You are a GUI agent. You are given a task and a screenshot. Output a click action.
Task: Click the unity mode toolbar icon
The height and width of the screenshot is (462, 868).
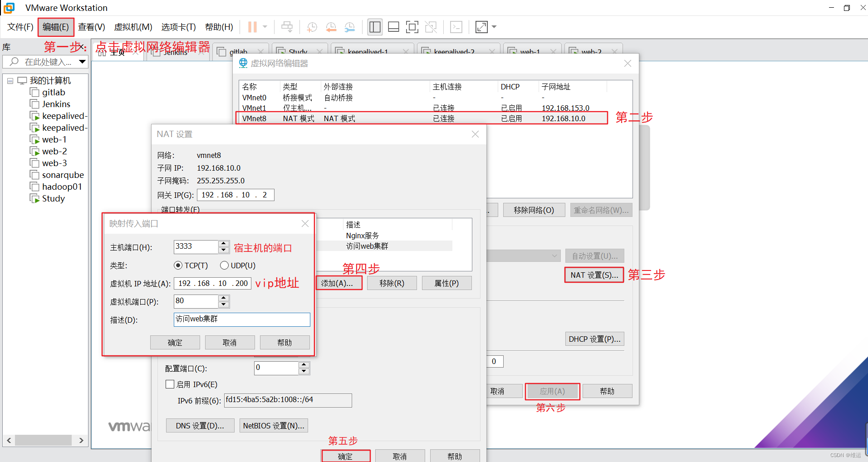tap(431, 27)
